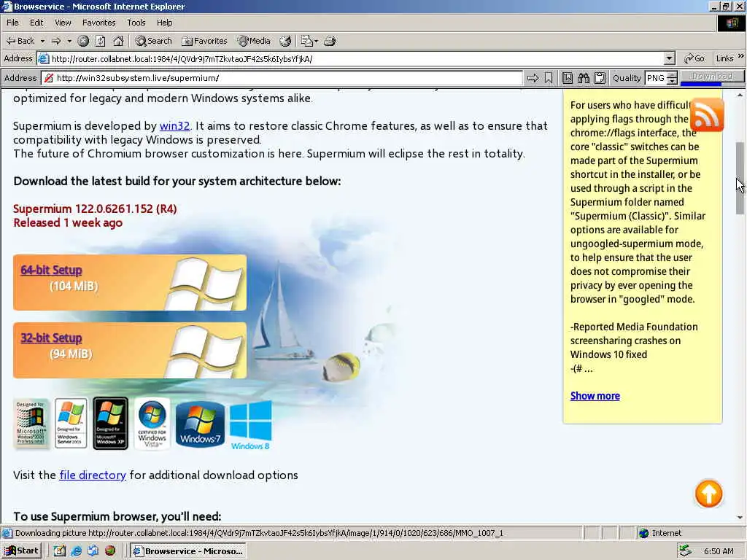Click the orange scroll-to-top arrow button

[x=708, y=494]
